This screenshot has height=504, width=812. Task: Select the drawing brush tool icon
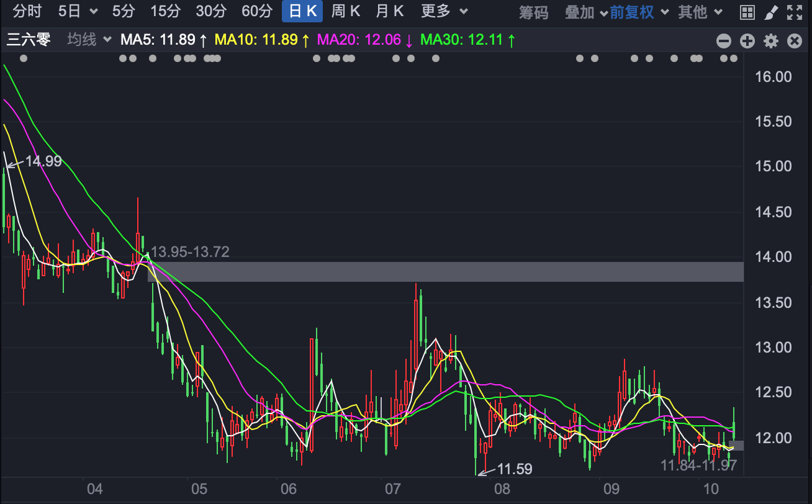pyautogui.click(x=771, y=12)
